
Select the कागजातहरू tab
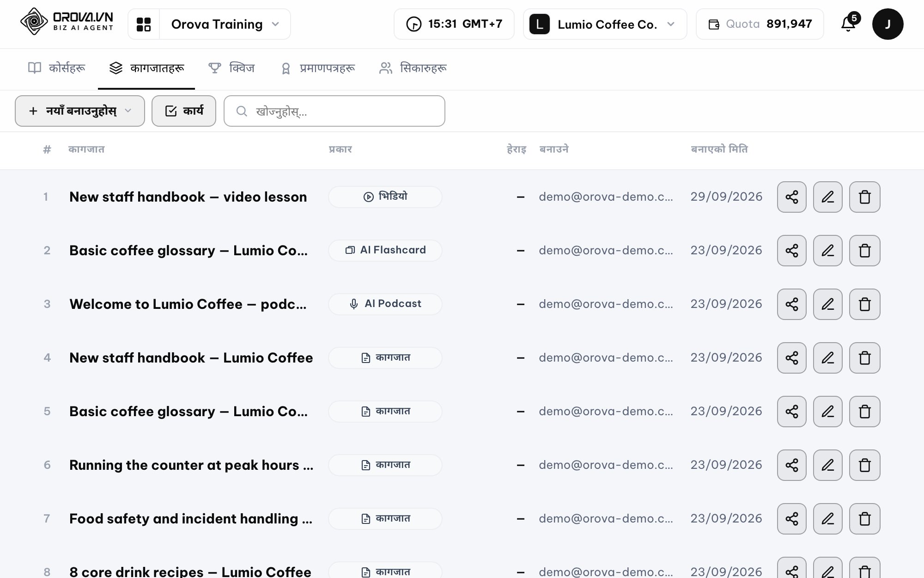[146, 68]
